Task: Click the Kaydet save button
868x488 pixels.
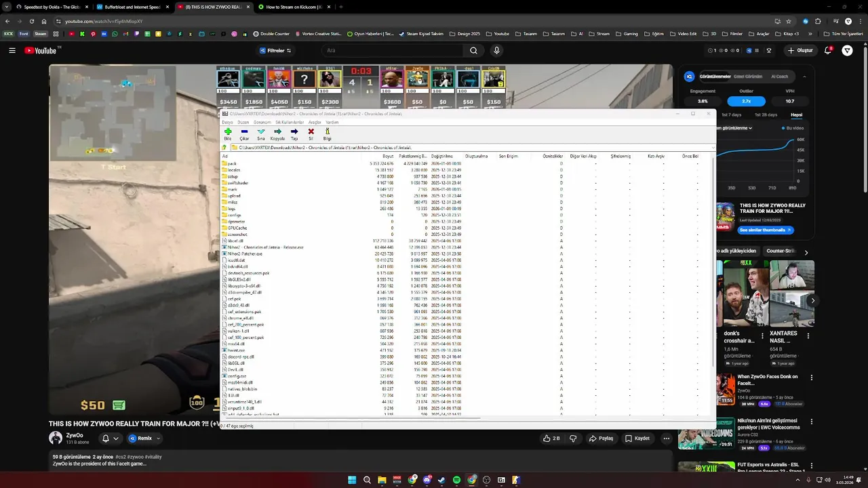Action: [637, 439]
